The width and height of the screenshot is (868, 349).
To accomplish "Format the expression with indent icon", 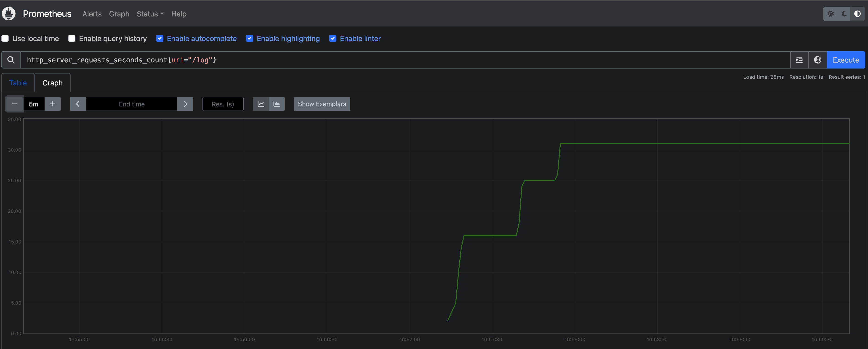I will 799,60.
